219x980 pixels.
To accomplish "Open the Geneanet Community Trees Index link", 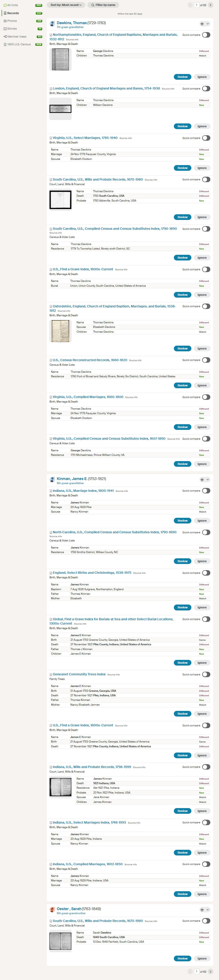I will coord(79,674).
